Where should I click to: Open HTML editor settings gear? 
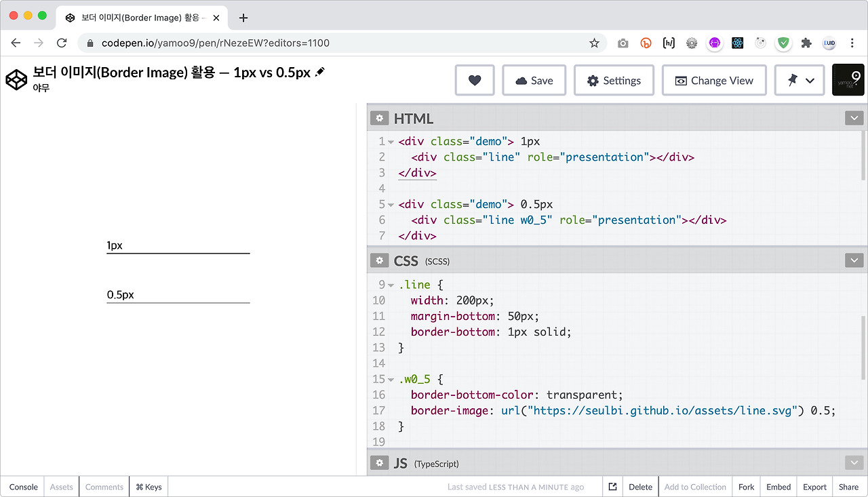click(x=379, y=118)
